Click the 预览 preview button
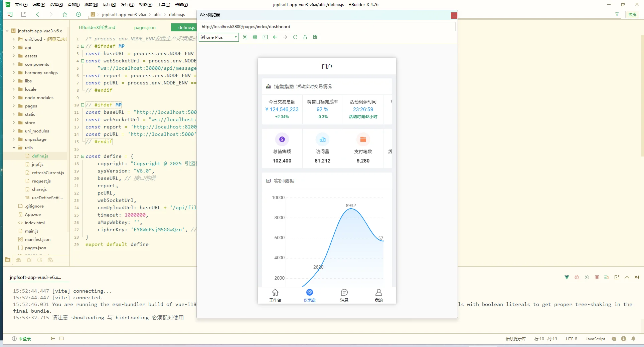This screenshot has height=347, width=644. tap(632, 14)
